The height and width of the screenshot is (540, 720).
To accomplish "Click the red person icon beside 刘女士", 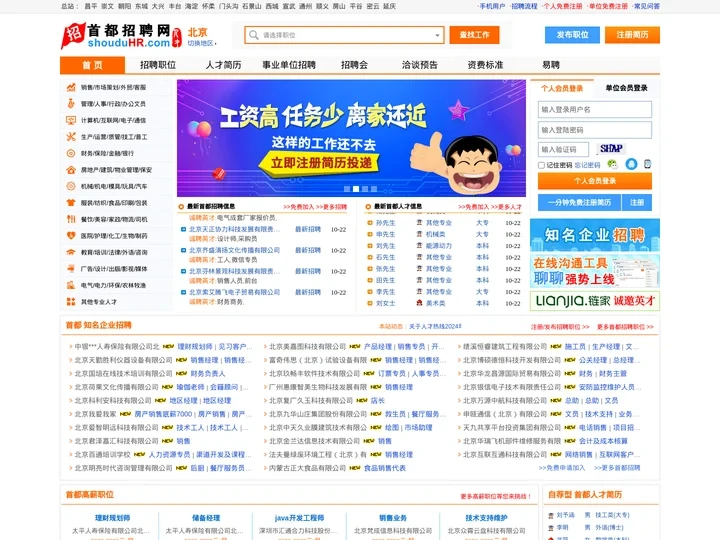I will (419, 303).
